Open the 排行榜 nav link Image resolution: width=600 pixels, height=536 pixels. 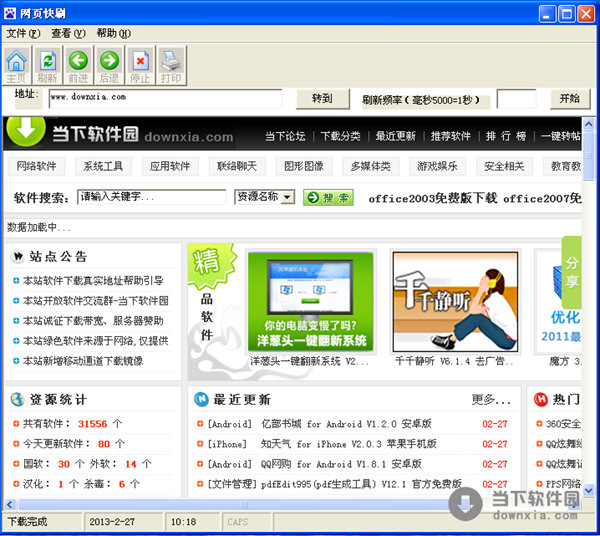506,136
